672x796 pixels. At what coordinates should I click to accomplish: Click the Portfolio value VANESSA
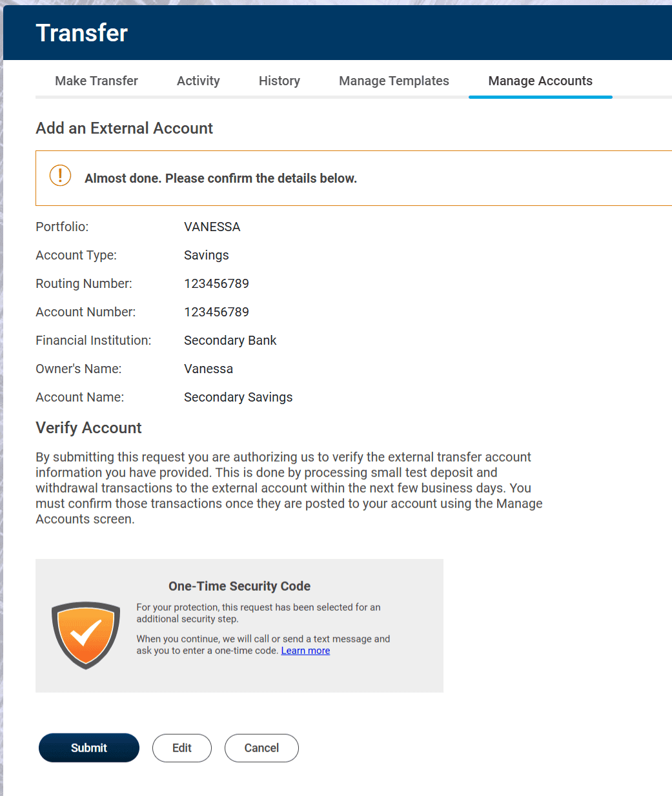(212, 227)
